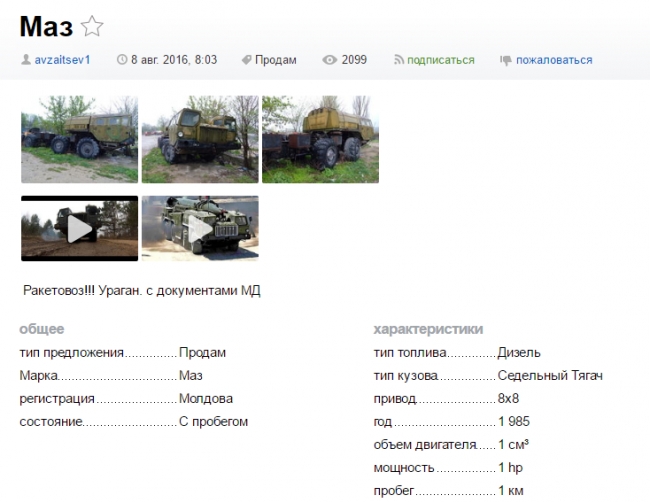Click the Марка label

coord(38,376)
